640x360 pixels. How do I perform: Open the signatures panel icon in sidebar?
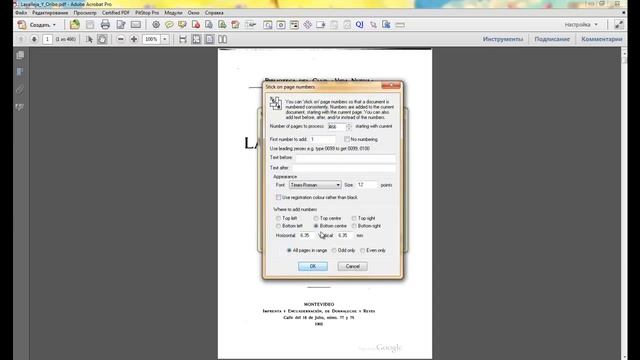tap(20, 107)
